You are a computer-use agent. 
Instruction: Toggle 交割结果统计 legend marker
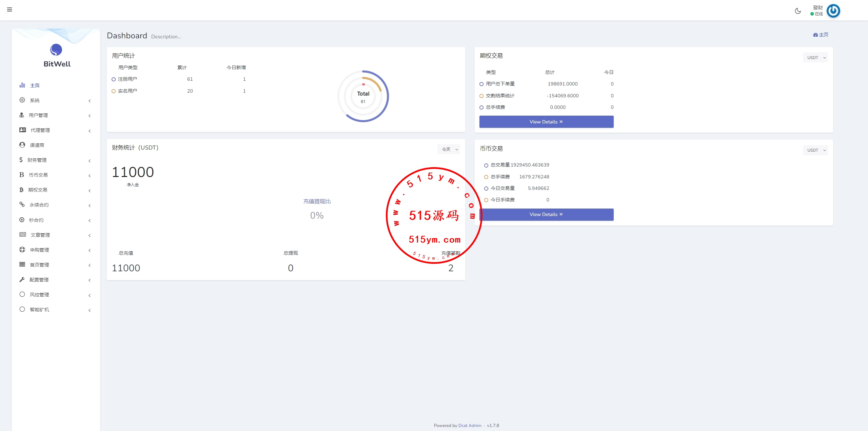click(x=481, y=96)
